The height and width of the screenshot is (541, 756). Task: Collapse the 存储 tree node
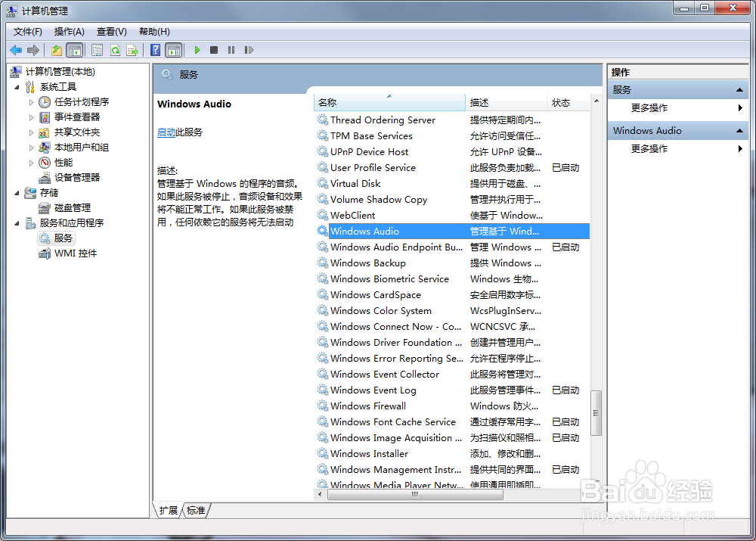17,193
